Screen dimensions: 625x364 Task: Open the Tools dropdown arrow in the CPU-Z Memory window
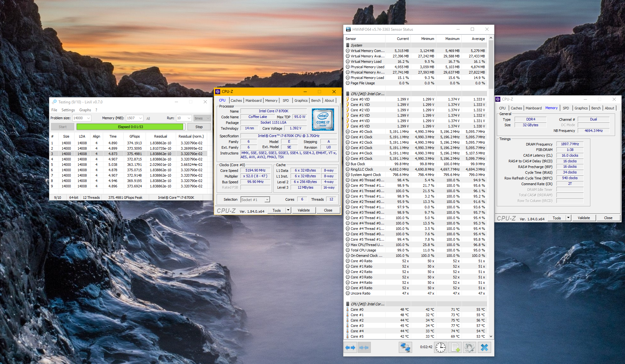click(x=568, y=218)
